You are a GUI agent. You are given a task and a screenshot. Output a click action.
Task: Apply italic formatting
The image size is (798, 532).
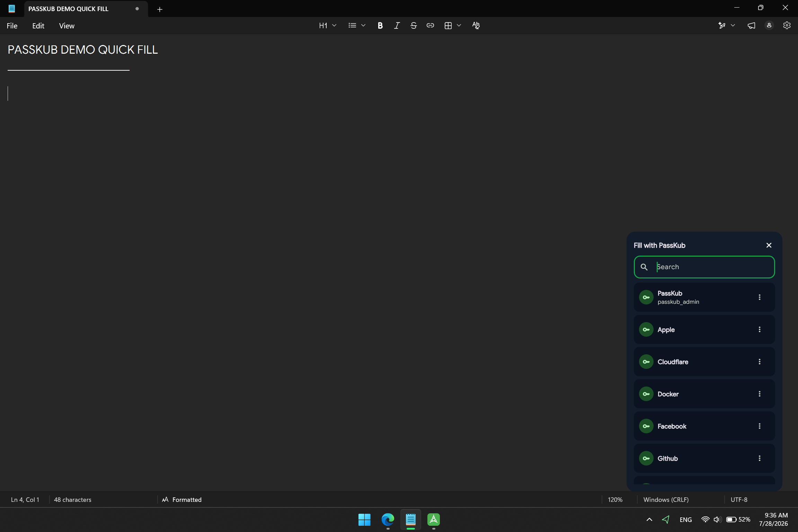pyautogui.click(x=397, y=26)
